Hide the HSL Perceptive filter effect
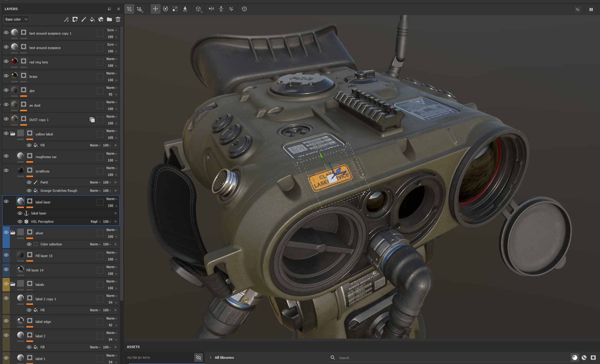The height and width of the screenshot is (364, 600). (x=20, y=222)
